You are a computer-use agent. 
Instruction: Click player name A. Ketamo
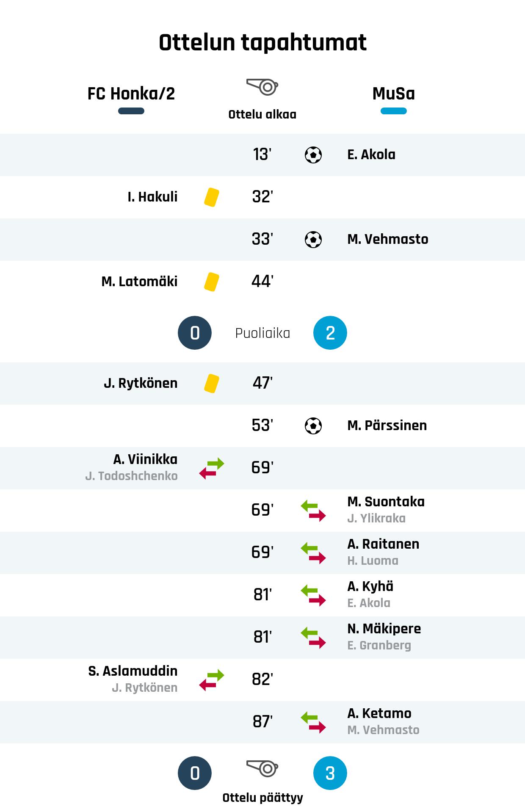tap(379, 713)
